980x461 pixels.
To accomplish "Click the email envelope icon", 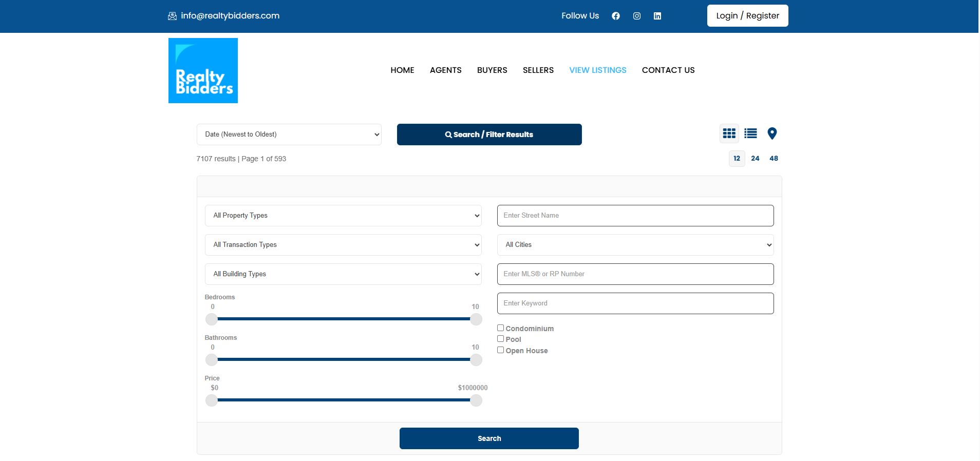I will (x=172, y=16).
